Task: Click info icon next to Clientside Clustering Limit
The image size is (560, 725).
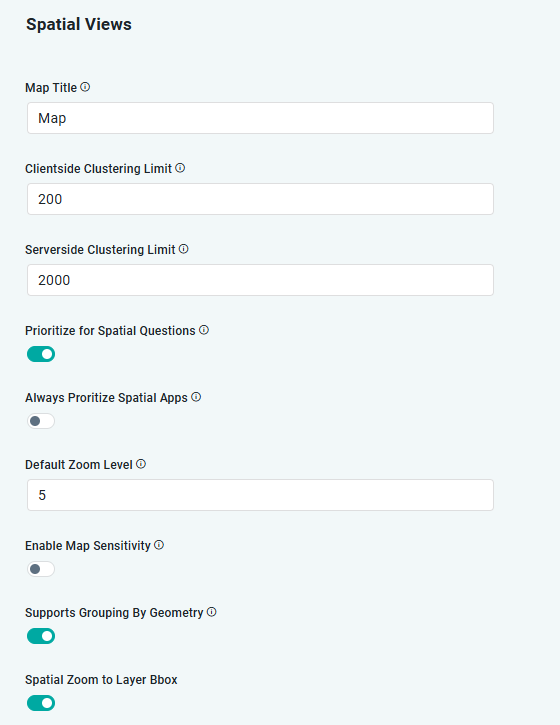Action: [x=180, y=168]
